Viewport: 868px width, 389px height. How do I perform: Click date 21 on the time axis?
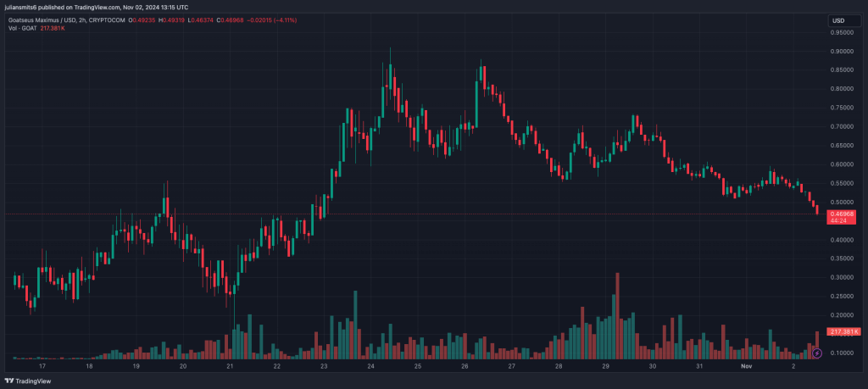[230, 366]
